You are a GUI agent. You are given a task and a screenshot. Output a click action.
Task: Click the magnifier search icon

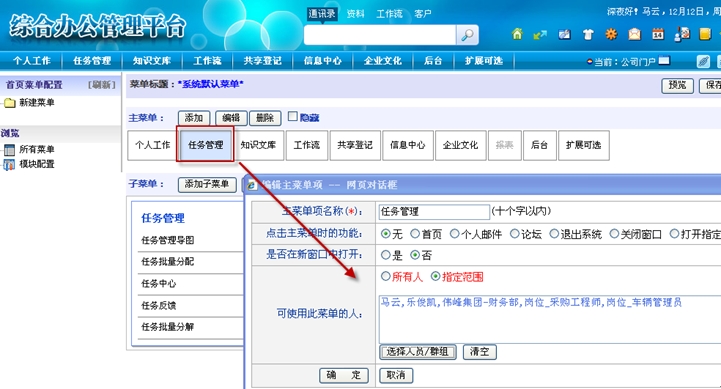[467, 35]
